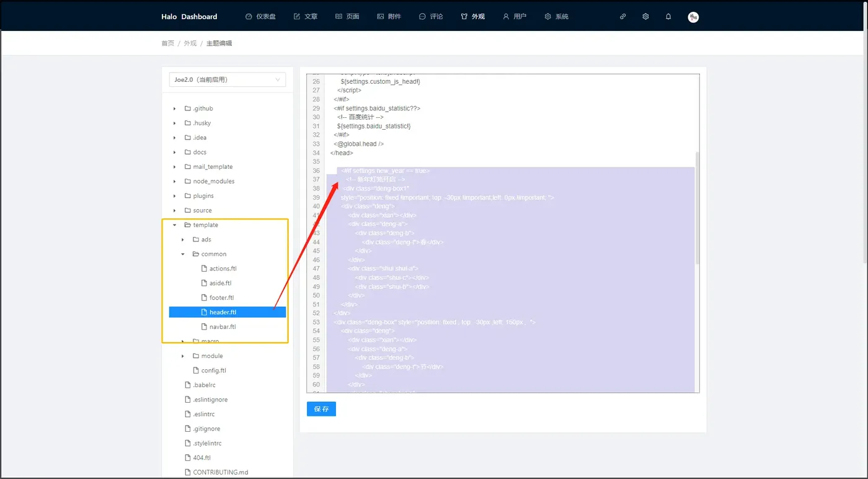Open the 系统 menu

[x=556, y=17]
